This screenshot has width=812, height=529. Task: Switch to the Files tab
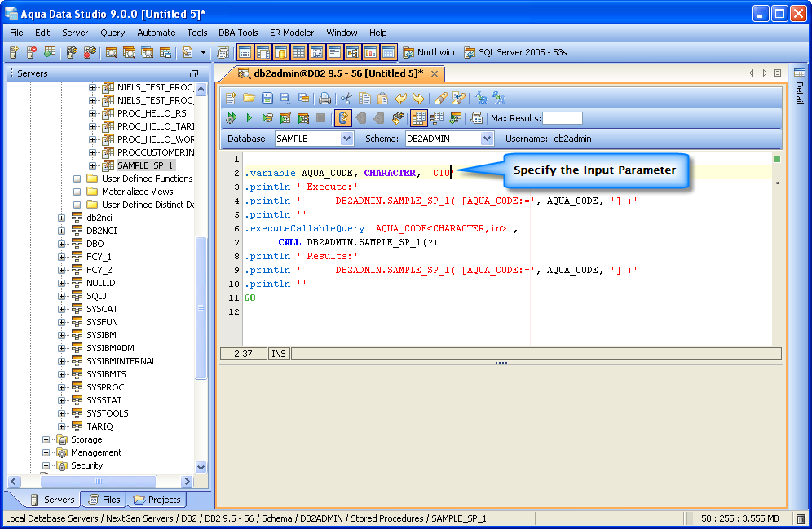click(104, 500)
